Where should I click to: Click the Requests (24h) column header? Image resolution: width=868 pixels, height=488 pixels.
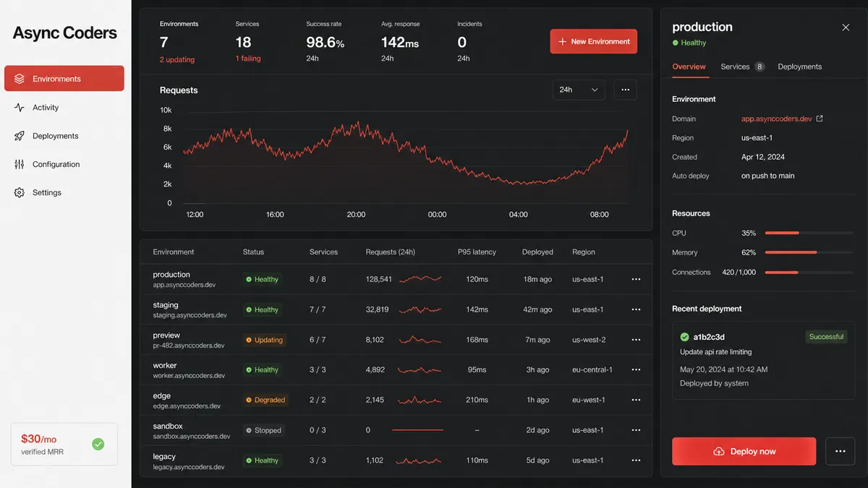[391, 252]
